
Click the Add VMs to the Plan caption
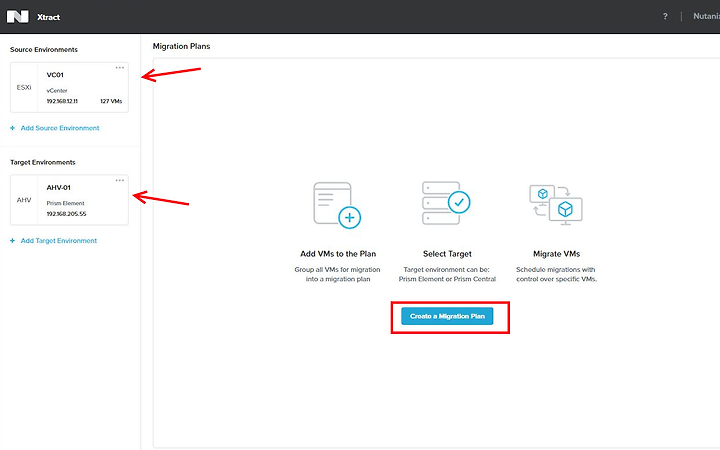pyautogui.click(x=338, y=254)
